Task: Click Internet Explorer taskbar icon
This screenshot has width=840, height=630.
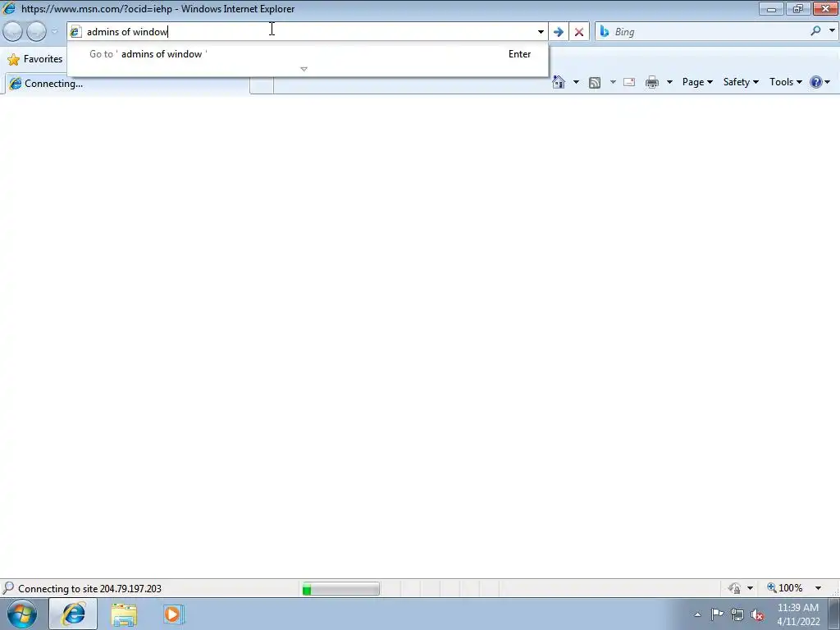Action: pyautogui.click(x=73, y=614)
